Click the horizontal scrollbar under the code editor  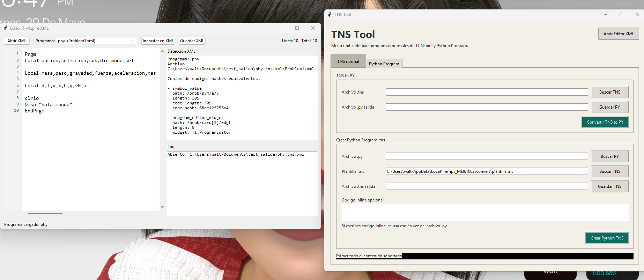[x=45, y=213]
